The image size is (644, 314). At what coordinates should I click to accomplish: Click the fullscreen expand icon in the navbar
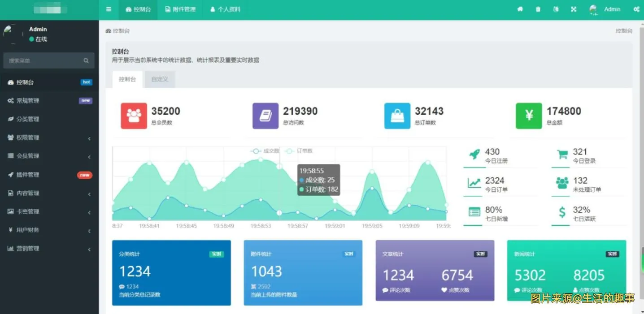pos(574,9)
